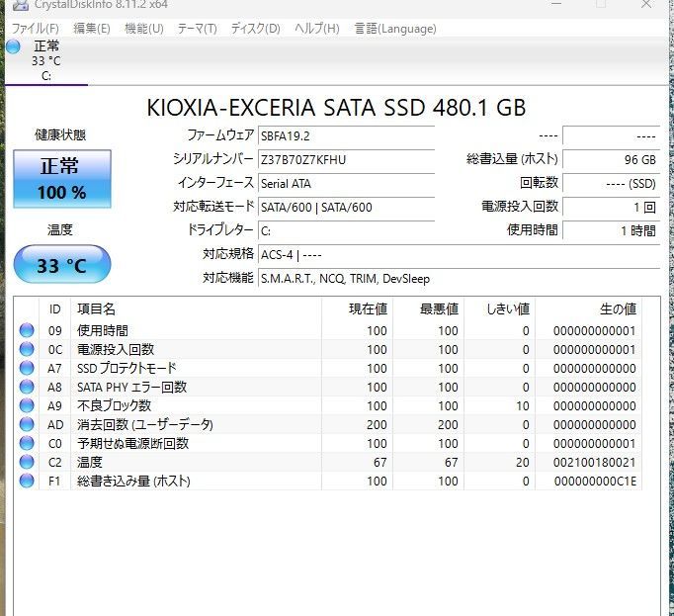Click the status orb for A9 不良ブロック数
This screenshot has height=616, width=674.
point(27,405)
